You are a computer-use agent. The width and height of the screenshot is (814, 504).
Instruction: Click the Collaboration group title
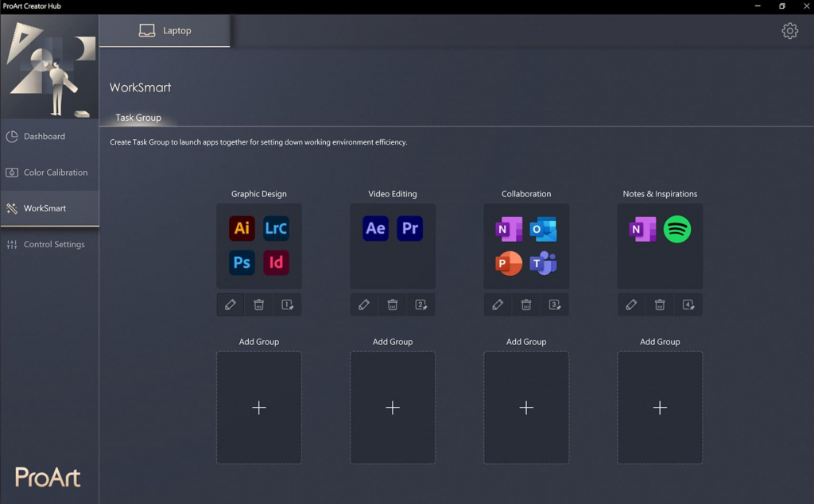(526, 194)
